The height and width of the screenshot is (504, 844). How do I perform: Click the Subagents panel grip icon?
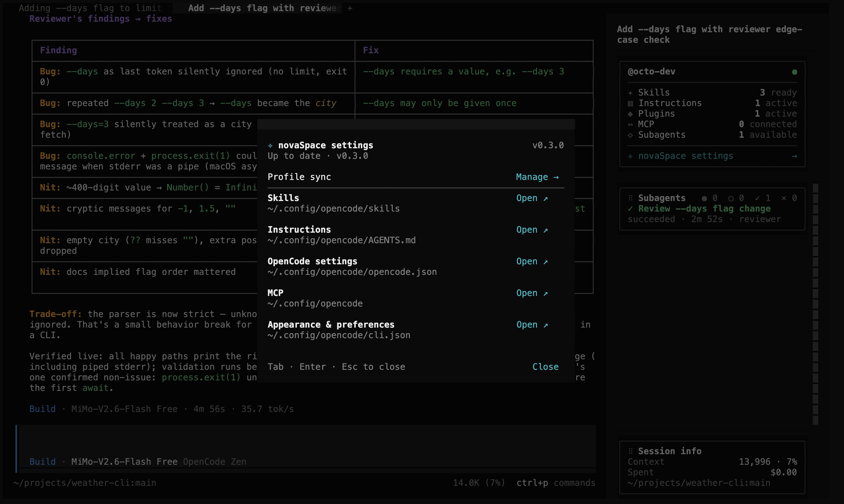pos(630,198)
